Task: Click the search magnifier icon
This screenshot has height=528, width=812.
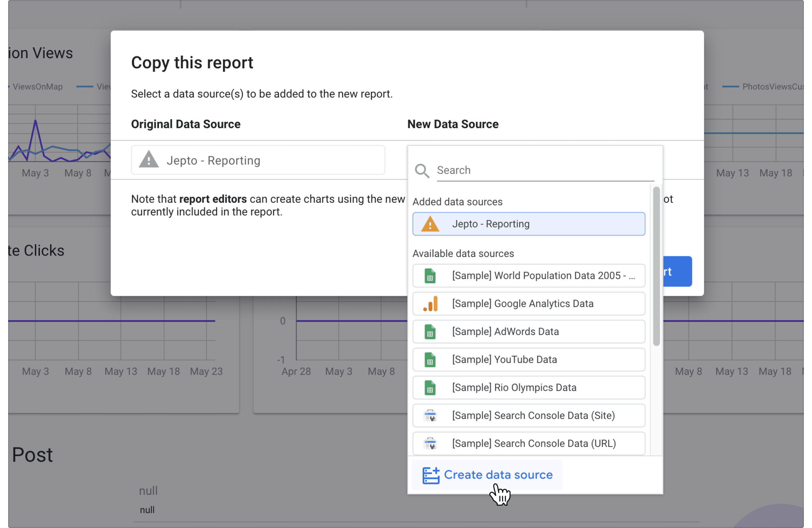Action: [422, 170]
